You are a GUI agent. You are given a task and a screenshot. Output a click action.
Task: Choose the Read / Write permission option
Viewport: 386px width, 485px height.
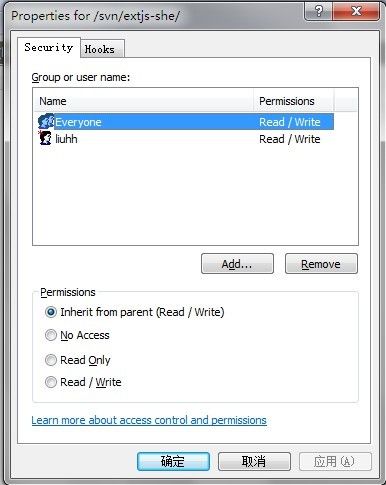point(51,382)
